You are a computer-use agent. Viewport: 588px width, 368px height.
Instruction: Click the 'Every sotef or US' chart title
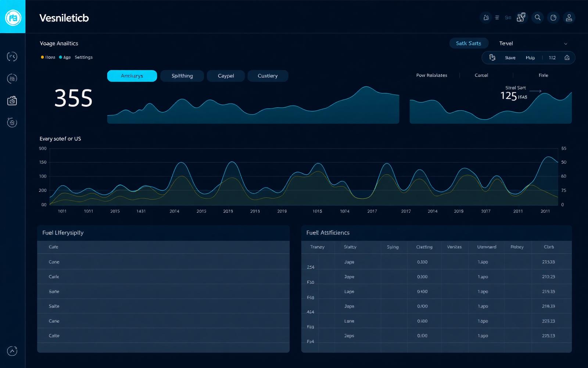point(60,139)
